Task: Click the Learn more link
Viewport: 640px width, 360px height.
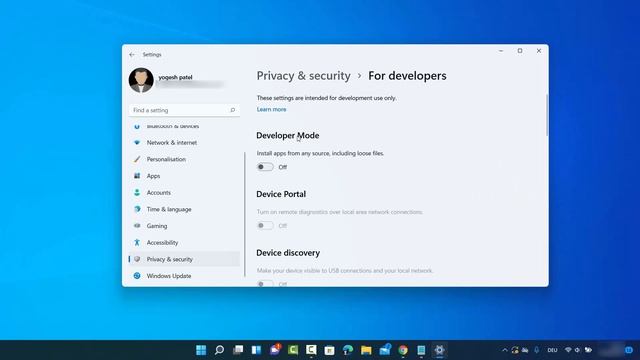Action: (x=271, y=109)
